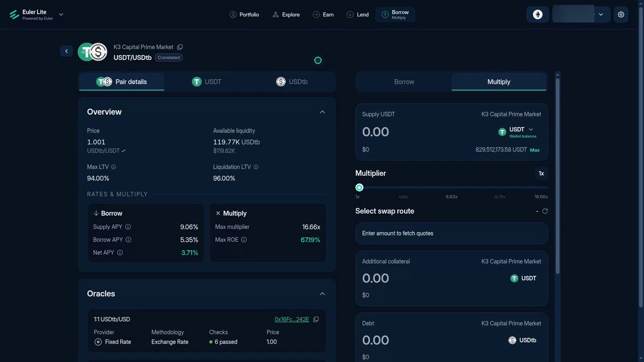Copy the oracle address 0x16Fc...242E
Screen dimensions: 644x362
[x=316, y=320]
